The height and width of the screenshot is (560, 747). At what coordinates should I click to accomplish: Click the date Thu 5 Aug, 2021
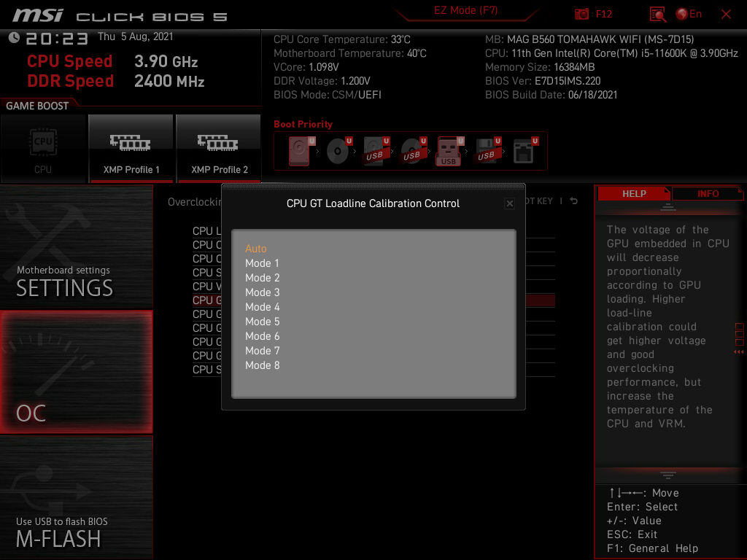click(135, 36)
